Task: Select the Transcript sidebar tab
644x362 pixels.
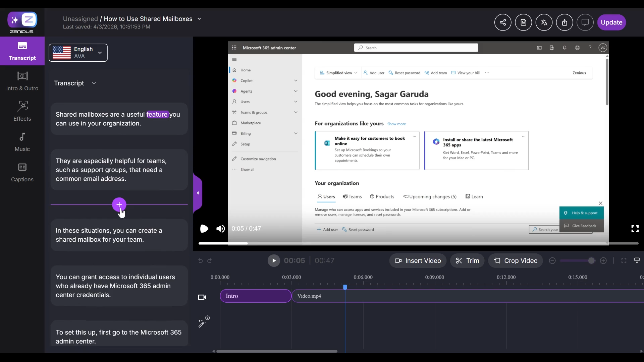Action: pyautogui.click(x=22, y=51)
